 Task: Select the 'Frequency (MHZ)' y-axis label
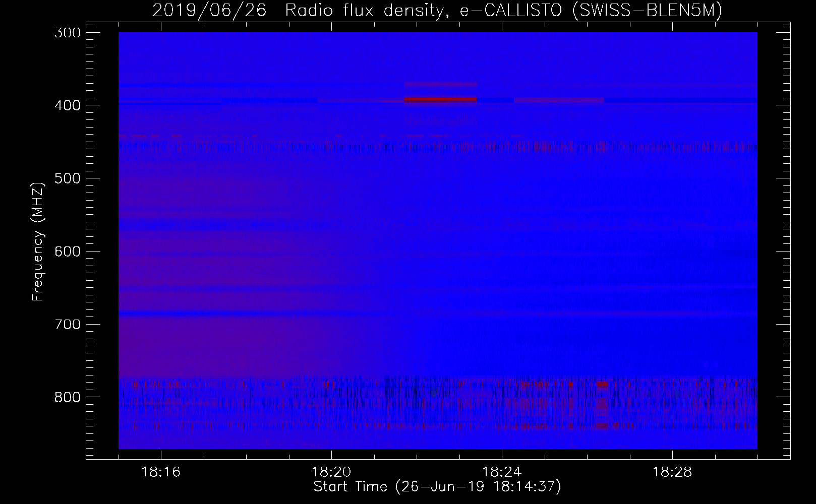(x=38, y=241)
